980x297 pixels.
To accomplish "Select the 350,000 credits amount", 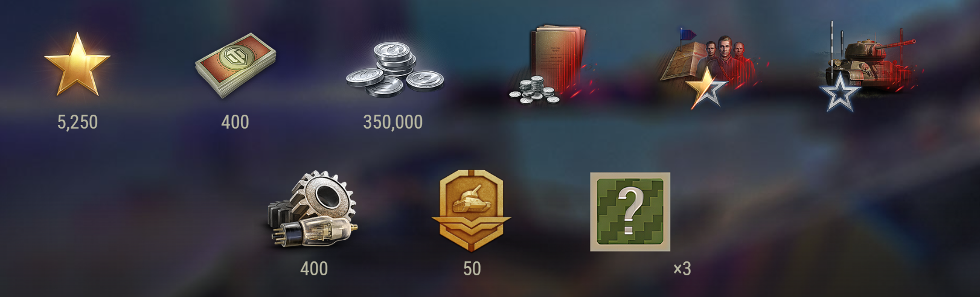I will coord(392,122).
